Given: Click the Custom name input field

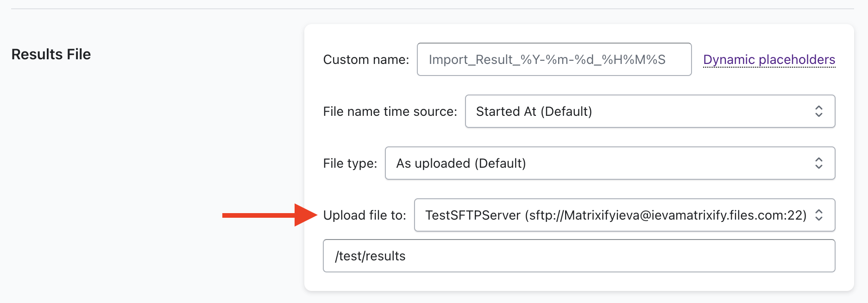Looking at the screenshot, I should (x=554, y=60).
